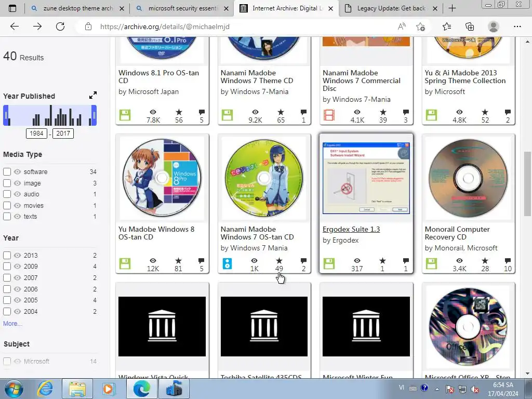532x399 pixels.
Task: View site information lock icon
Action: point(88,26)
